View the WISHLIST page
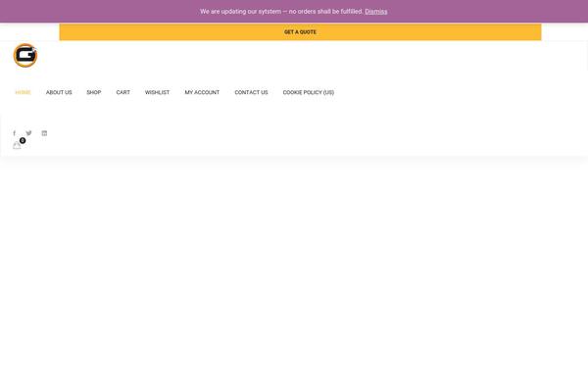Screen dimensions: 588x392 (x=157, y=92)
